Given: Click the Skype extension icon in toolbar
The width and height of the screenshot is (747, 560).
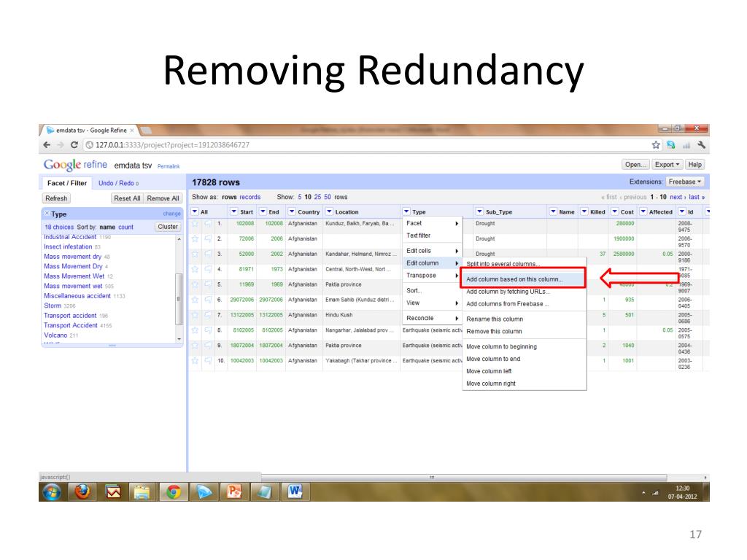Looking at the screenshot, I should [x=671, y=145].
